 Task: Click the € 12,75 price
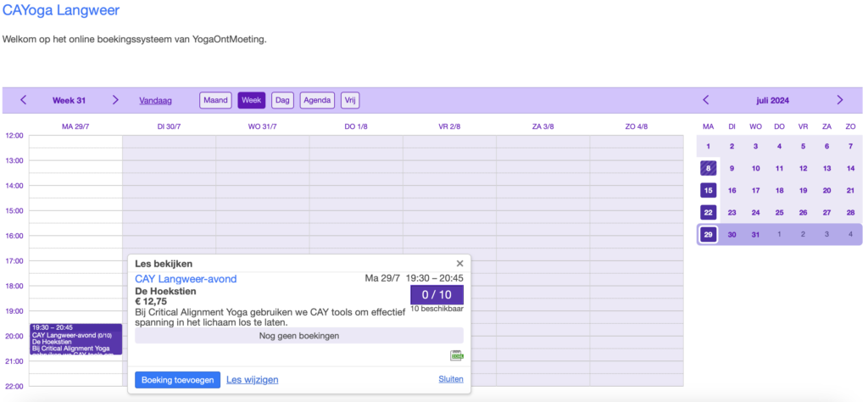coord(151,302)
